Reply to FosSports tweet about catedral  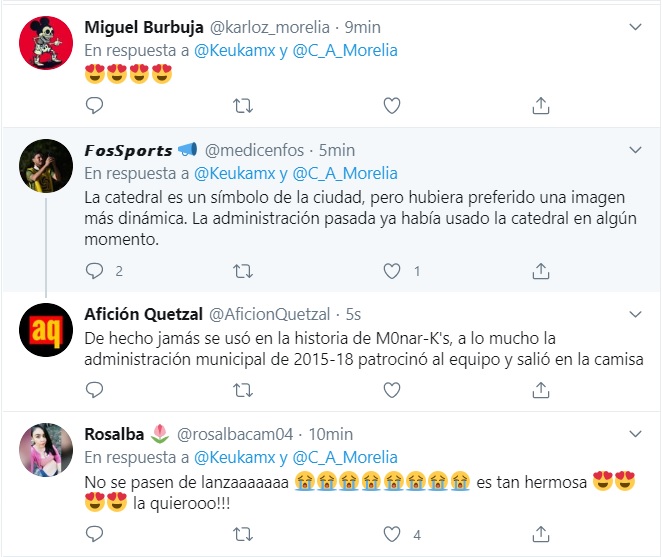(94, 270)
